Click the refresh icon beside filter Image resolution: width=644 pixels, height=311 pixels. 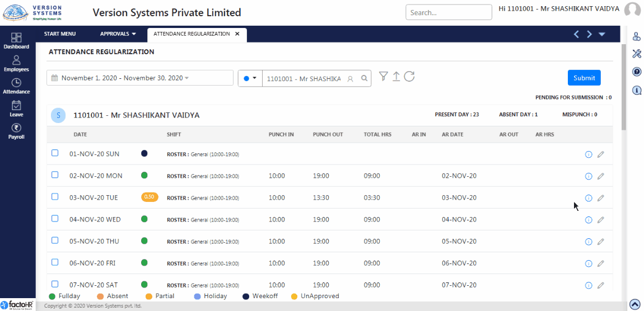[409, 77]
